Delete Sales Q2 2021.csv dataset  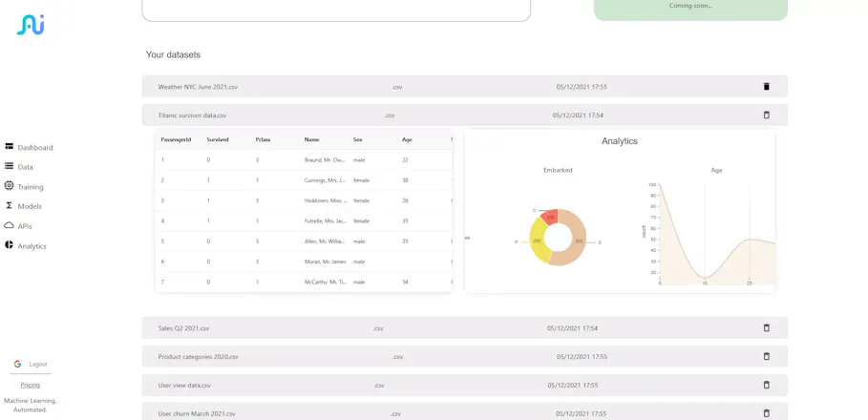766,327
